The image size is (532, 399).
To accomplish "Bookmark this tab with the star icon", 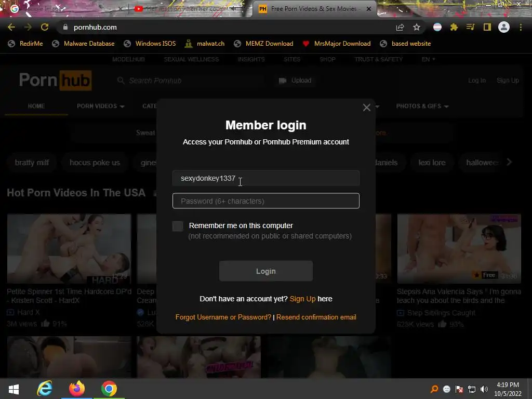I will tap(417, 27).
